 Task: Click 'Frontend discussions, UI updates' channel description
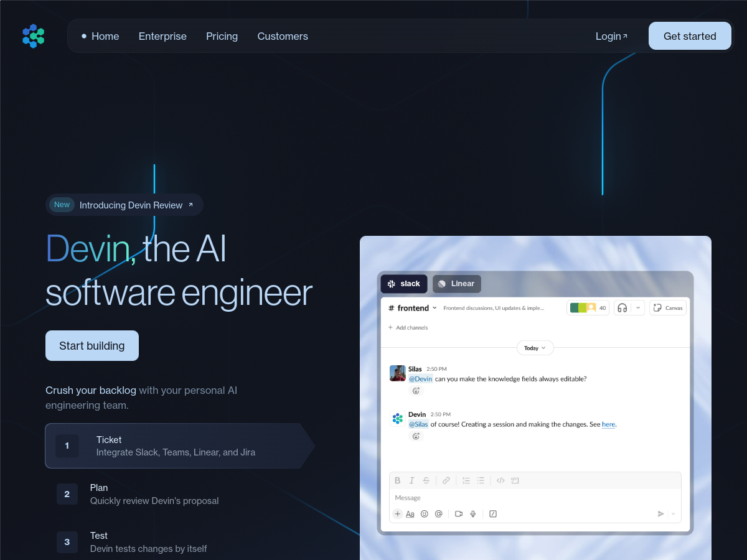(494, 308)
